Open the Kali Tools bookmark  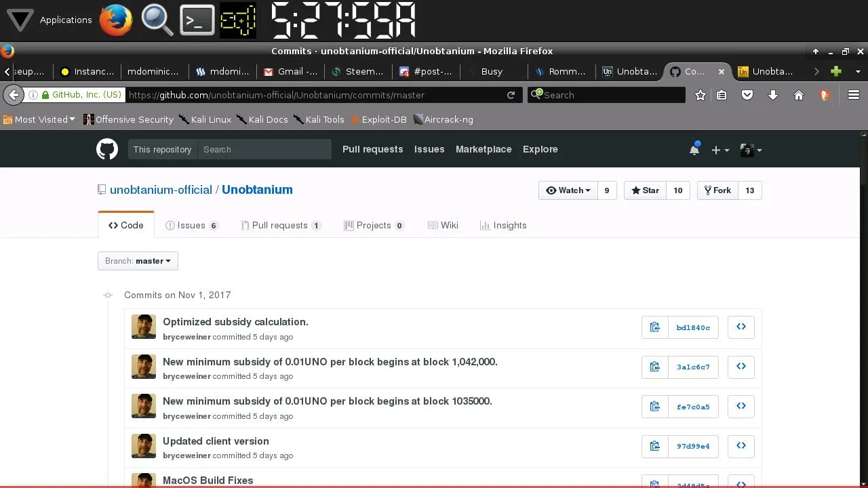tap(319, 119)
